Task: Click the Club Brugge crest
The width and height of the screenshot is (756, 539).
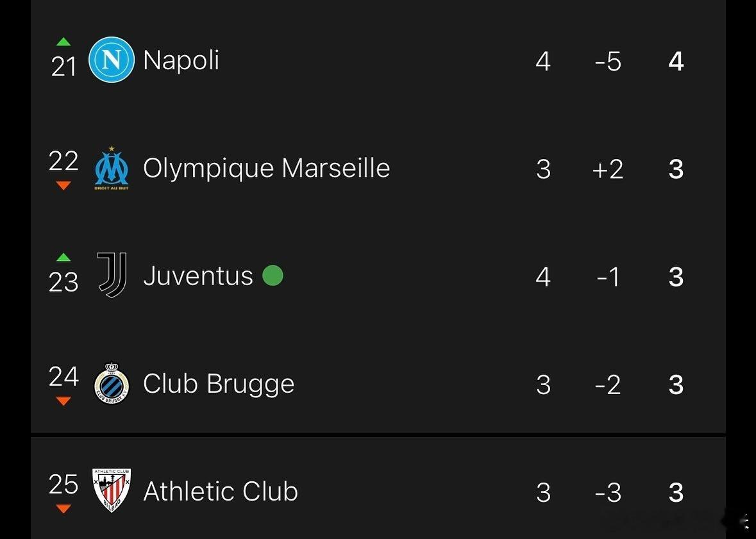Action: (112, 384)
